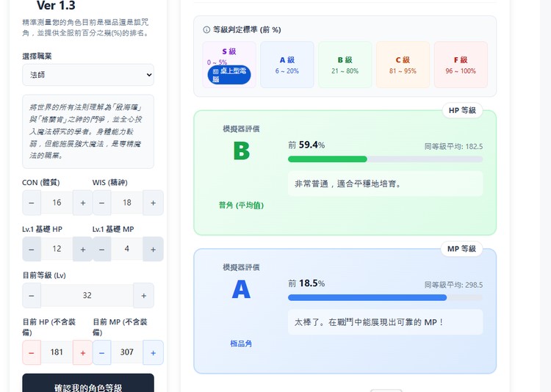The height and width of the screenshot is (392, 551).
Task: Click the Lv.1 基礎 MP field showing 4
Action: pyautogui.click(x=127, y=249)
